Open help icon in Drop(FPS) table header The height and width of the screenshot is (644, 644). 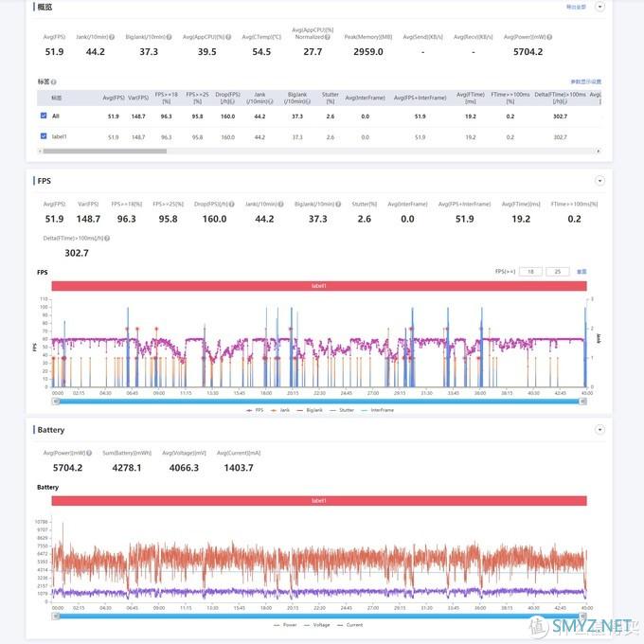(x=232, y=101)
